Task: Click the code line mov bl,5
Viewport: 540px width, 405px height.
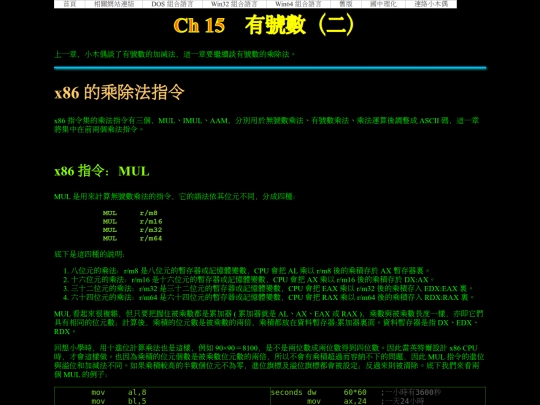Action: click(x=119, y=401)
